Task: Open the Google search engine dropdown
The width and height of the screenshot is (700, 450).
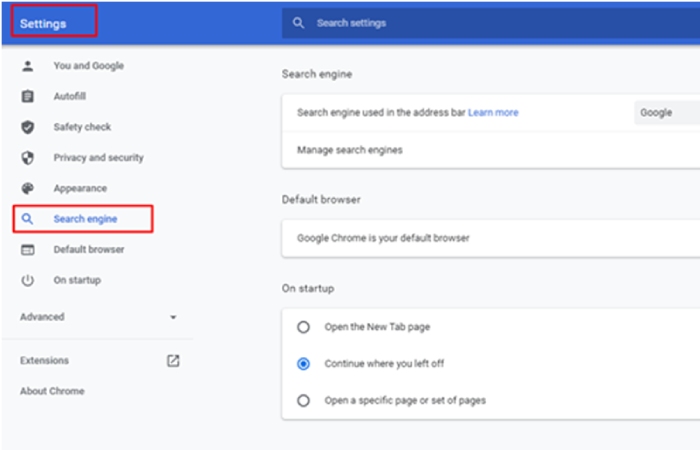Action: pyautogui.click(x=667, y=113)
